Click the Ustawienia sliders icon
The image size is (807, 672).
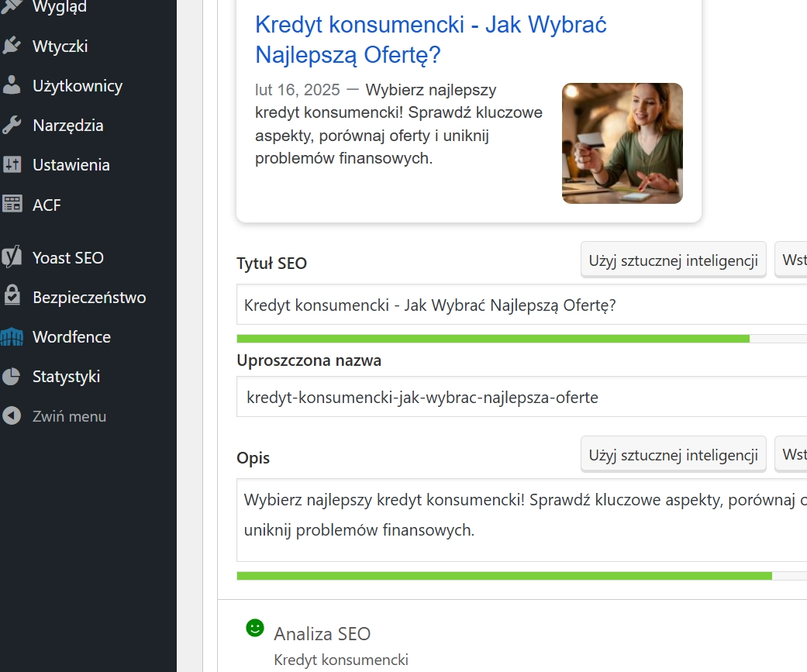12,165
